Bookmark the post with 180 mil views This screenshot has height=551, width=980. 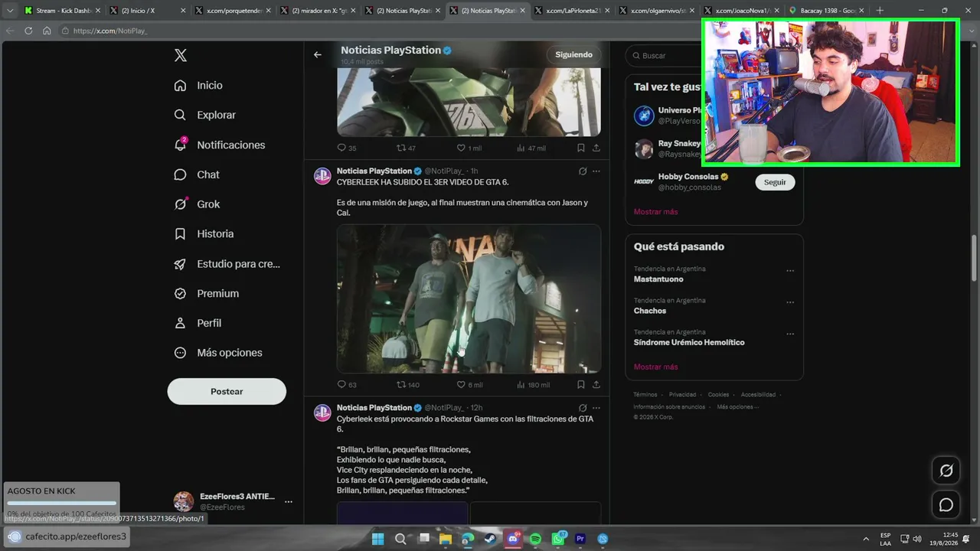[580, 385]
